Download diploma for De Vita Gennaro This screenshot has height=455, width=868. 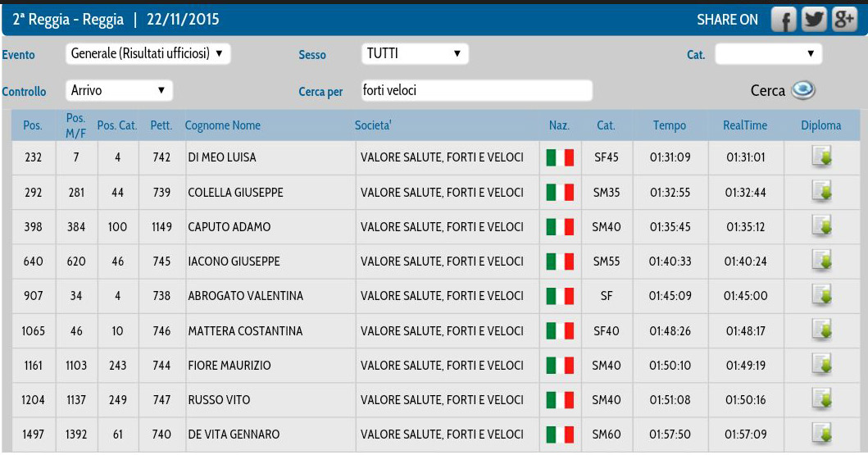coord(821,434)
